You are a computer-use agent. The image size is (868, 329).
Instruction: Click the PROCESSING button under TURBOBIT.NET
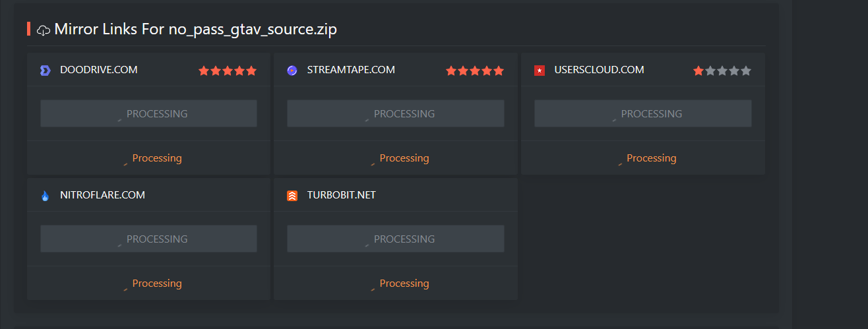pyautogui.click(x=396, y=239)
